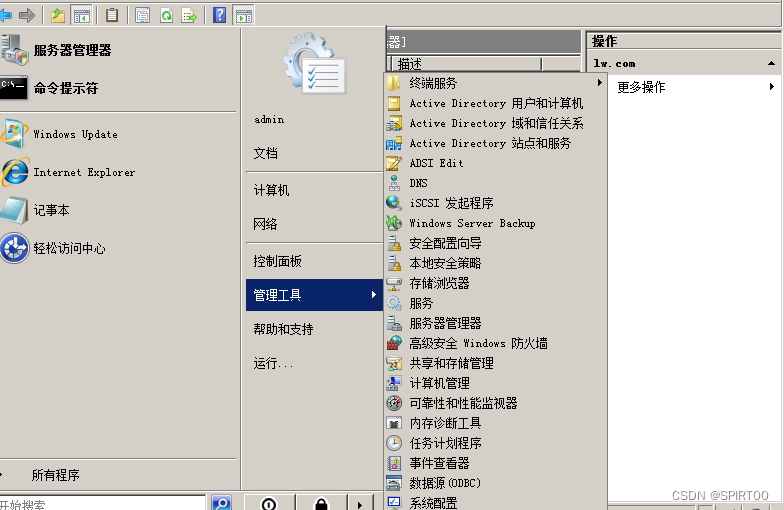This screenshot has width=784, height=510.
Task: Open Data Sources (ODBC) (数据源)
Action: pos(496,483)
